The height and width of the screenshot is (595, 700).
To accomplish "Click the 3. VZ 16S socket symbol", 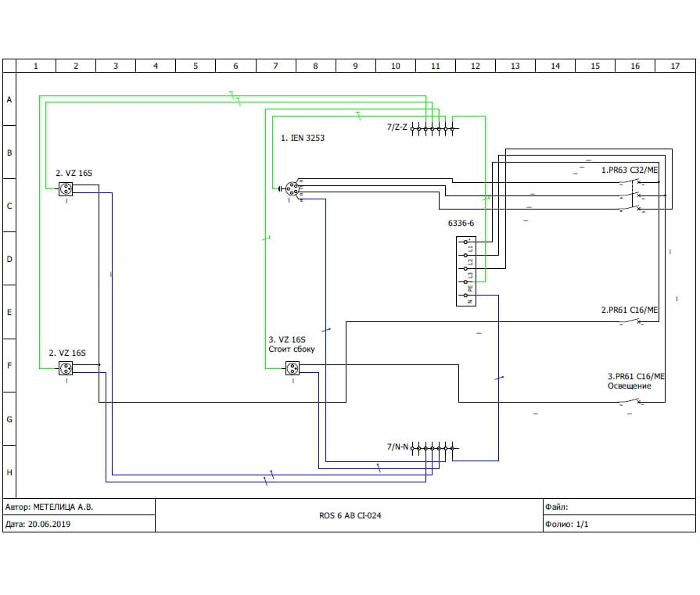I will click(293, 368).
